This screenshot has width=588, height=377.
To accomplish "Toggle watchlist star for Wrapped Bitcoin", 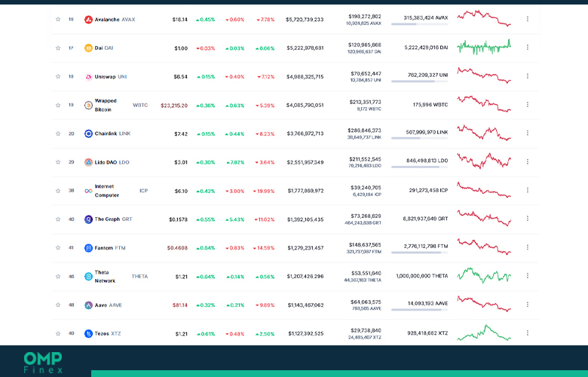I will (58, 105).
